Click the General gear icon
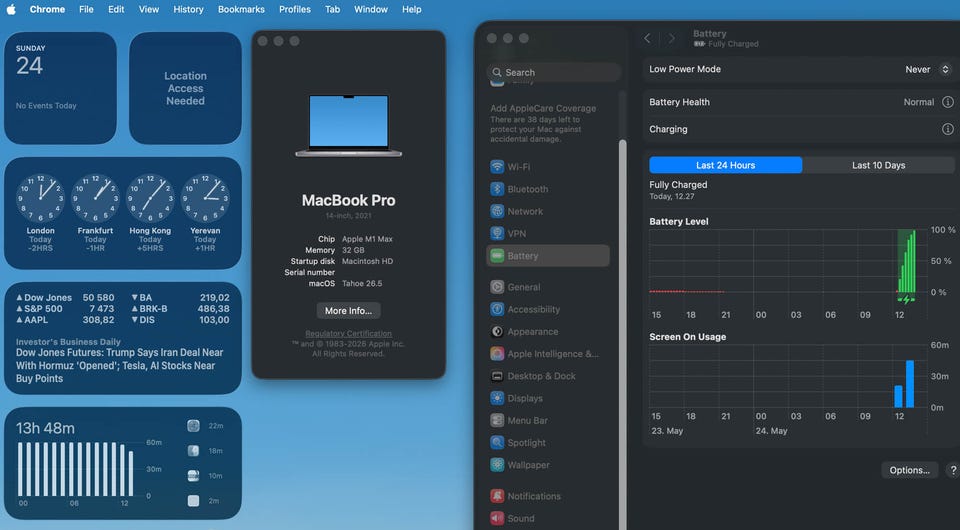The height and width of the screenshot is (530, 960). tap(497, 287)
